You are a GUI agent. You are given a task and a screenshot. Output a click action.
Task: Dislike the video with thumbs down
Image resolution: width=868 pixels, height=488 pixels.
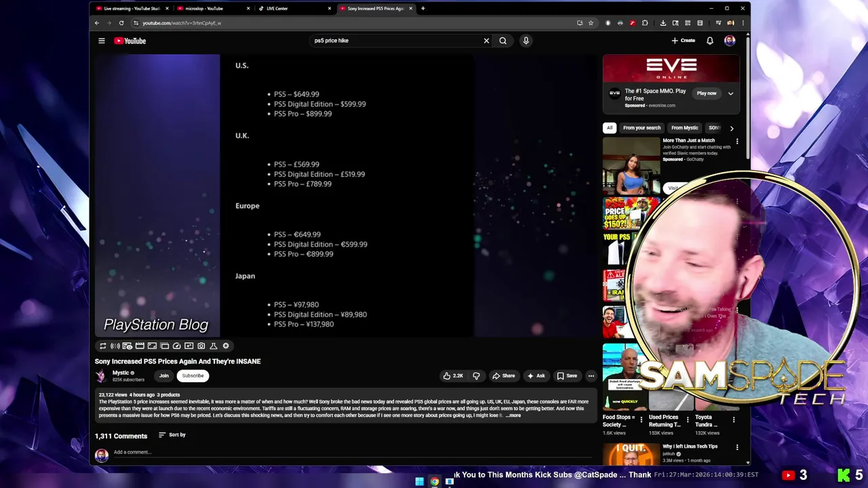476,375
